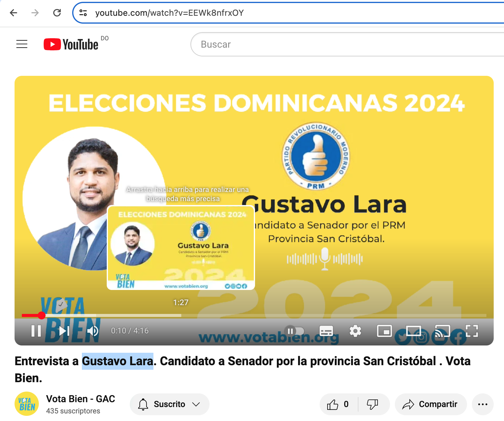504x421 pixels.
Task: Reload the page
Action: pyautogui.click(x=57, y=13)
